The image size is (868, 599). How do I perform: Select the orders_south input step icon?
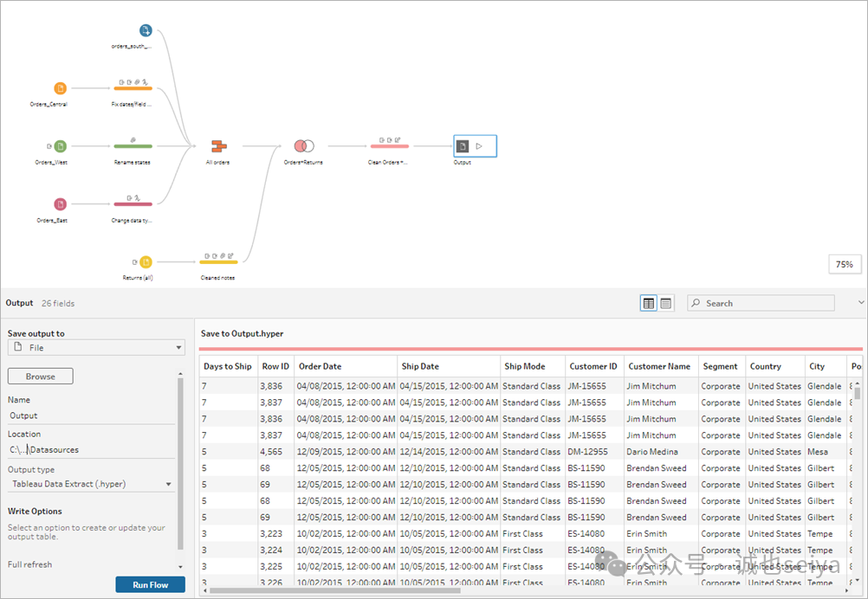pyautogui.click(x=145, y=30)
